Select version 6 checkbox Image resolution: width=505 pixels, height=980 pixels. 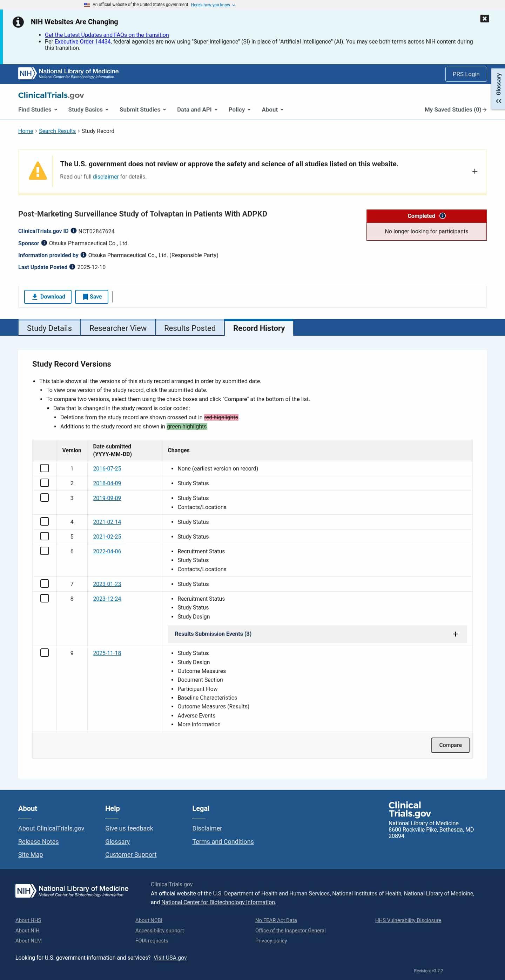(x=45, y=551)
